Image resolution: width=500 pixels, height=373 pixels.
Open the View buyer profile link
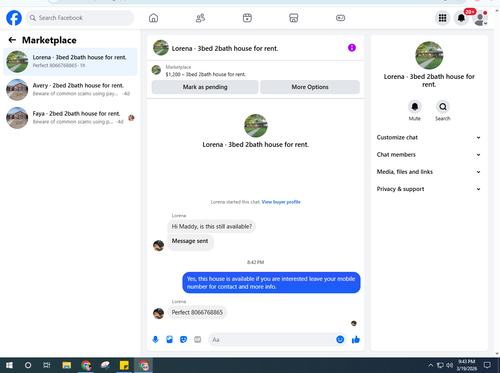281,202
